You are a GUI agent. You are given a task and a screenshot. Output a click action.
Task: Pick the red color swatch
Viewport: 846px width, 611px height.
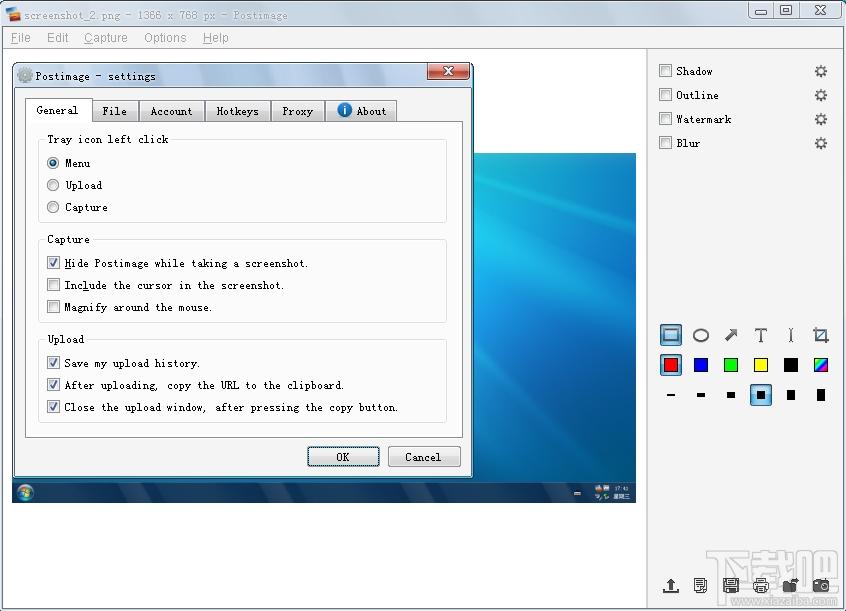[671, 365]
